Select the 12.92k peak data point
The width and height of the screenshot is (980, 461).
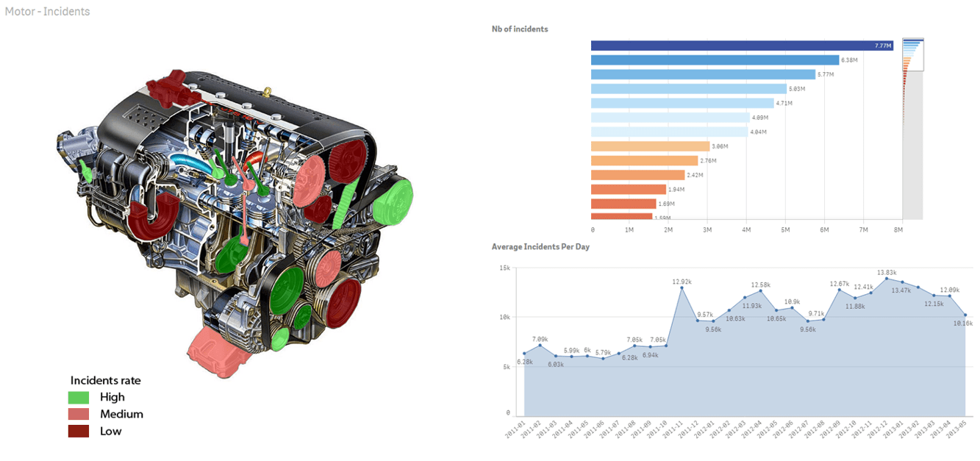[682, 288]
